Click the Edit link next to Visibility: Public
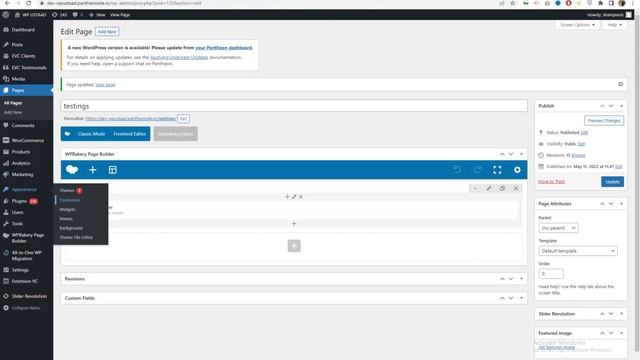640x360 pixels. [x=581, y=144]
